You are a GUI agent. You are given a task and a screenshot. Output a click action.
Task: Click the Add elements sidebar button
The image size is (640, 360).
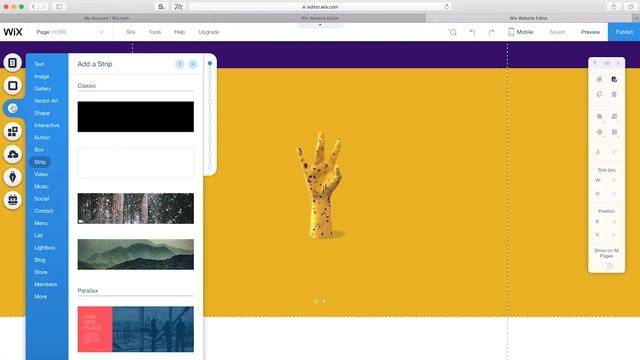13,109
